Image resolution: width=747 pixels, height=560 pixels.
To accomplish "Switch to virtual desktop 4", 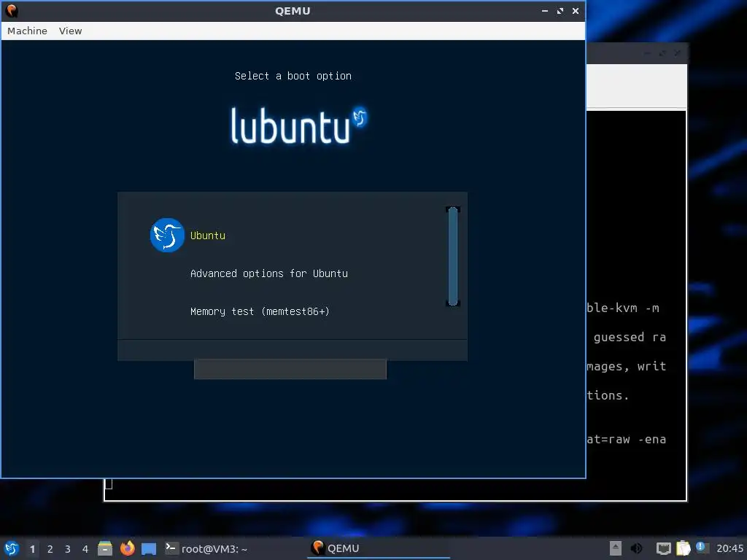I will pyautogui.click(x=85, y=549).
